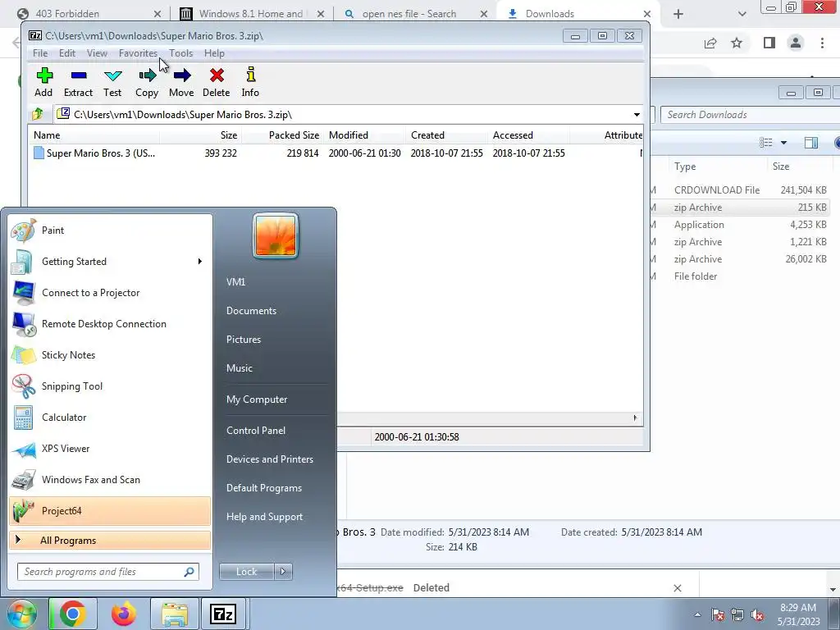This screenshot has height=630, width=840.
Task: Click the user account picture in Start menu
Action: coord(276,236)
